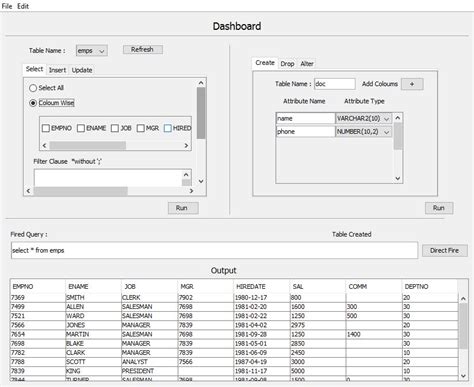Click the Direct Fire button

point(444,251)
